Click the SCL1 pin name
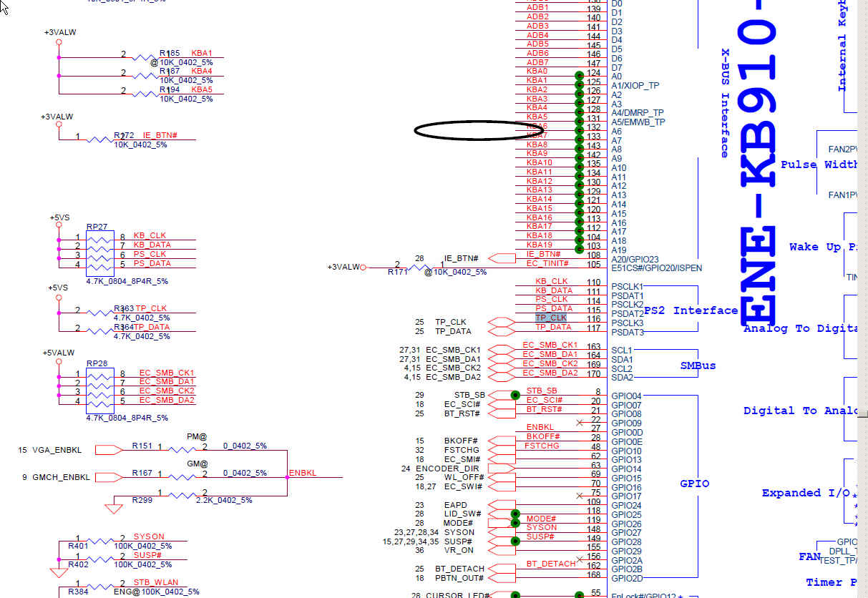This screenshot has height=598, width=868. point(622,351)
